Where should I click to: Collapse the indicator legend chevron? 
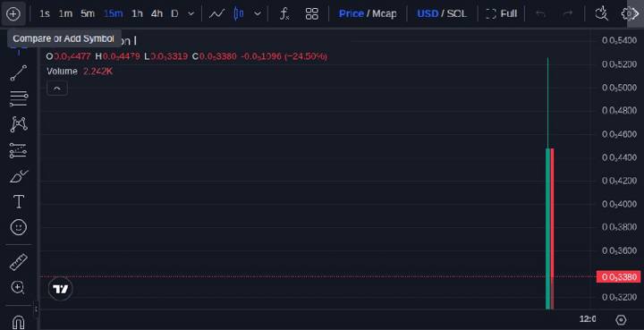[x=57, y=89]
